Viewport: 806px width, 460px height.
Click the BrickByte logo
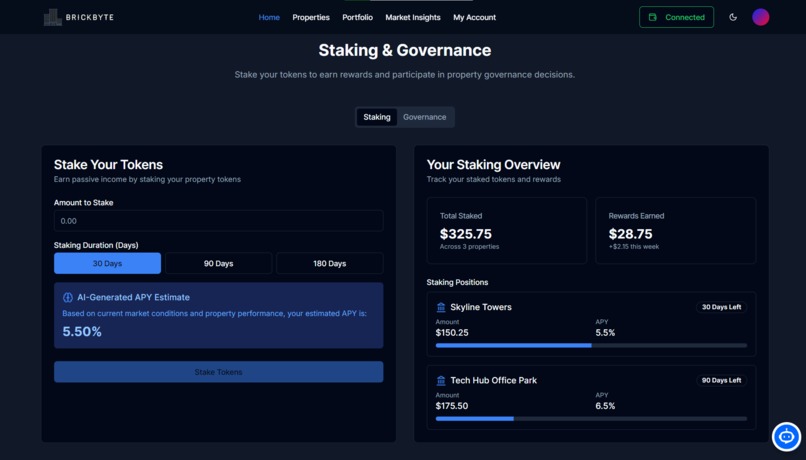79,17
